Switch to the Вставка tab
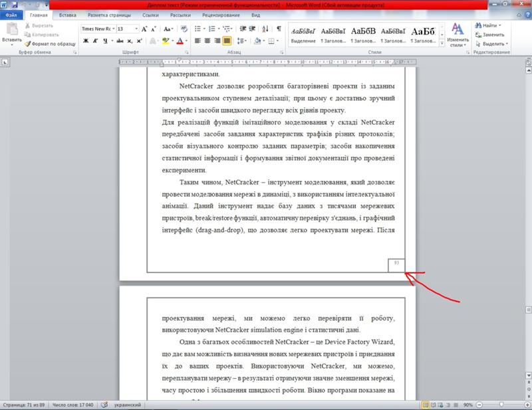 pos(68,15)
